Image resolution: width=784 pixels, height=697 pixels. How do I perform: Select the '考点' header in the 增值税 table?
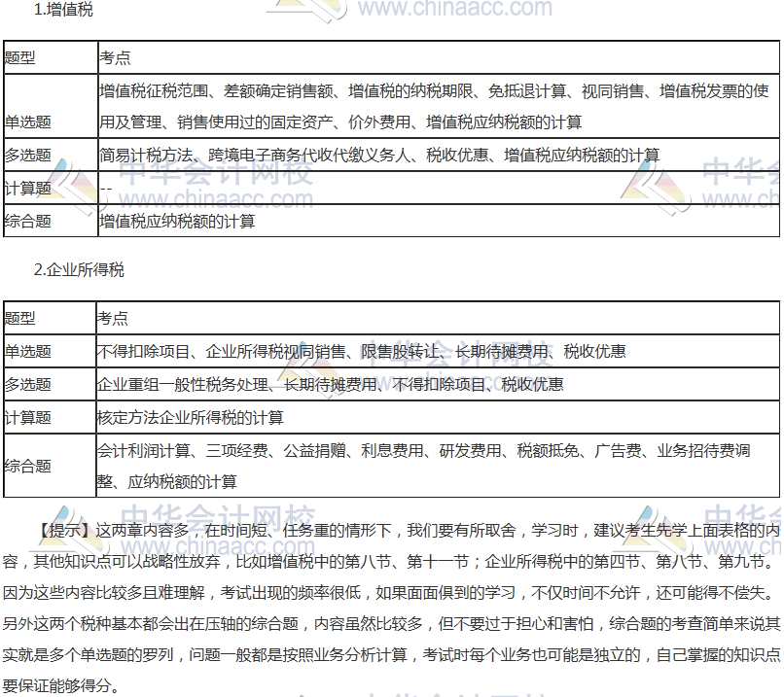click(115, 57)
